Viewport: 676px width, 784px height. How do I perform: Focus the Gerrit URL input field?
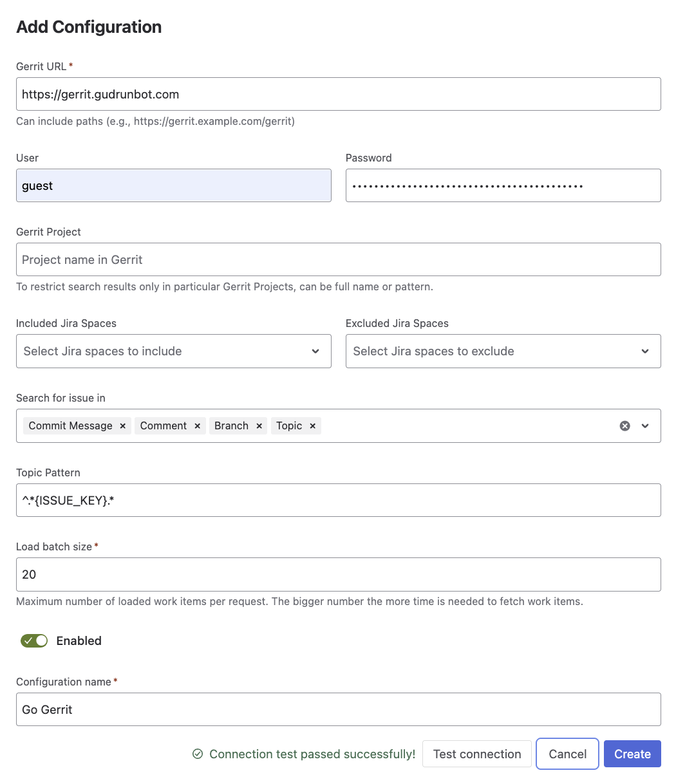338,95
